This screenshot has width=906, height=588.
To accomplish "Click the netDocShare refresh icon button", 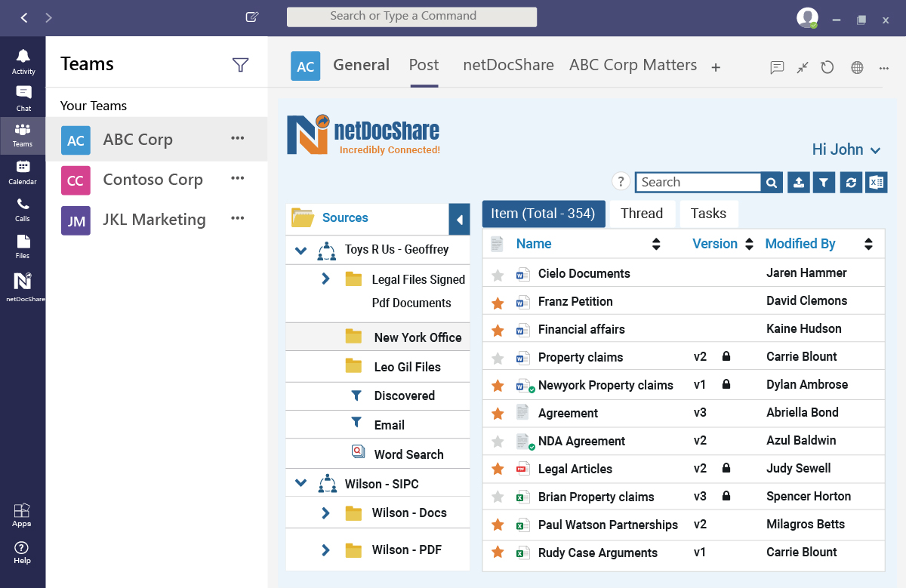I will pyautogui.click(x=850, y=182).
